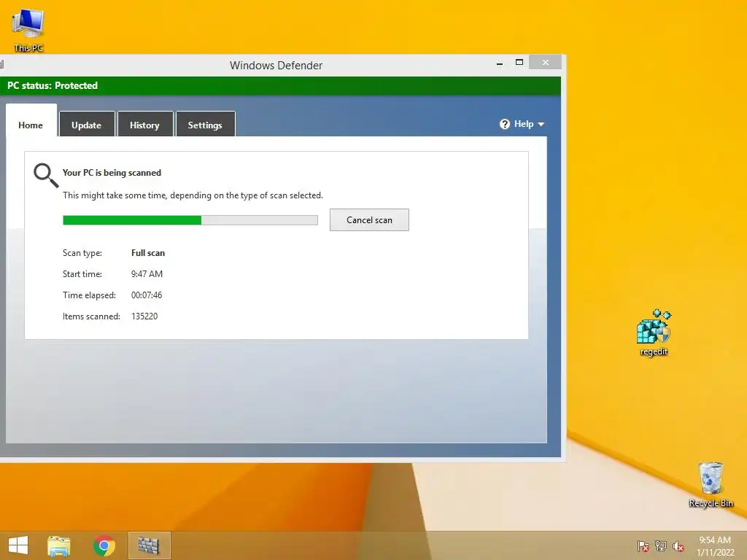Screen dimensions: 747x560
Task: Click the Windows Defender title bar text
Action: [276, 65]
